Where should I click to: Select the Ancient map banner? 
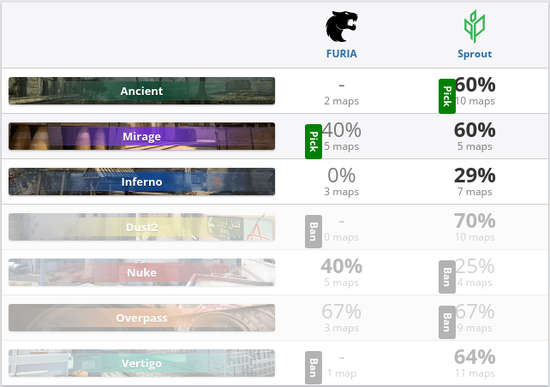tap(142, 91)
